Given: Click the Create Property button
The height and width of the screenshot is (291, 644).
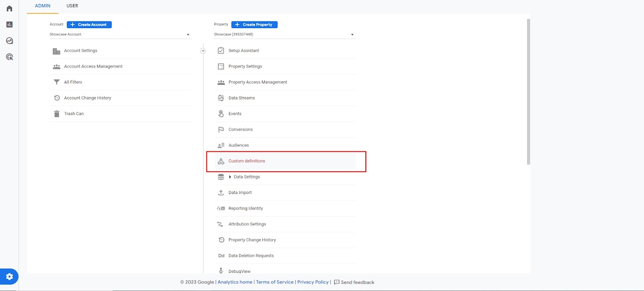Looking at the screenshot, I should (x=254, y=25).
